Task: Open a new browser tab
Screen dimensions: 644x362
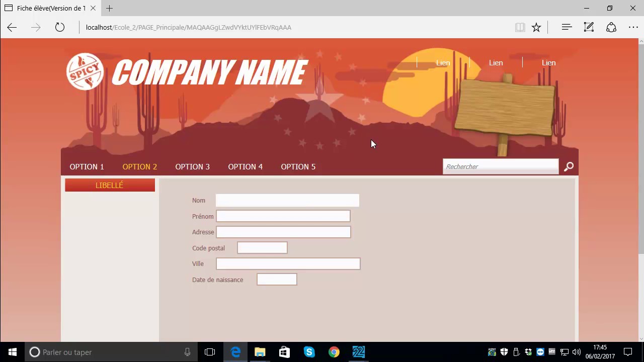Action: pyautogui.click(x=109, y=8)
